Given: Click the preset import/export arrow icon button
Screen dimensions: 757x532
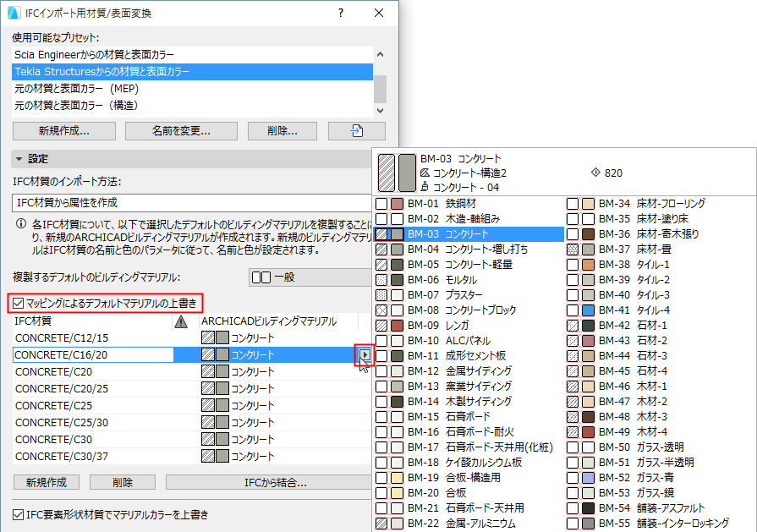Looking at the screenshot, I should [x=355, y=130].
